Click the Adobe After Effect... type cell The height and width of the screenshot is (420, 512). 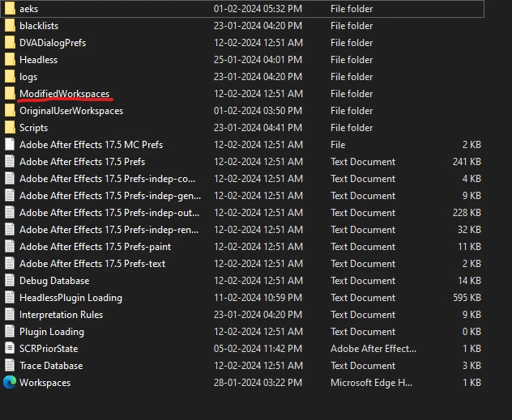point(373,349)
